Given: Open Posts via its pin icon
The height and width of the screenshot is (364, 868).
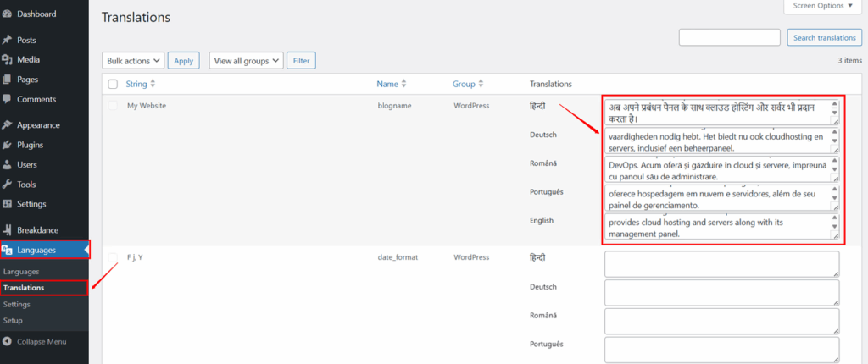Looking at the screenshot, I should (8, 40).
